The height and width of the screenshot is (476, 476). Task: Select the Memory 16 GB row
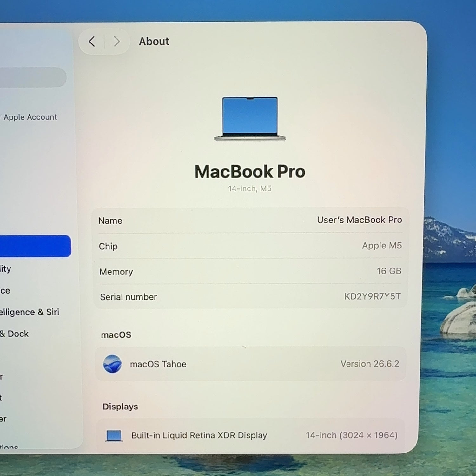point(250,271)
